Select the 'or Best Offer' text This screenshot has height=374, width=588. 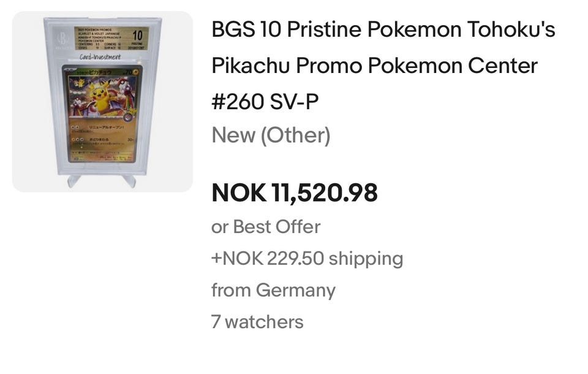click(x=266, y=227)
